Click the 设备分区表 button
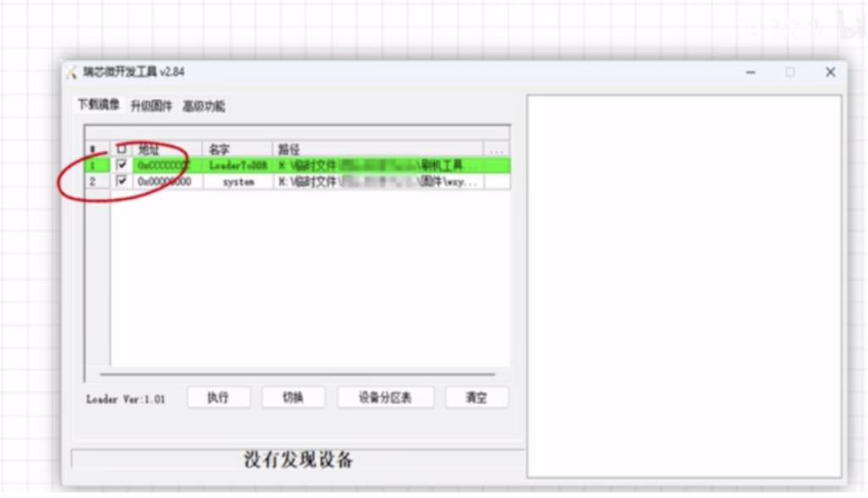This screenshot has width=868, height=498. tap(385, 398)
